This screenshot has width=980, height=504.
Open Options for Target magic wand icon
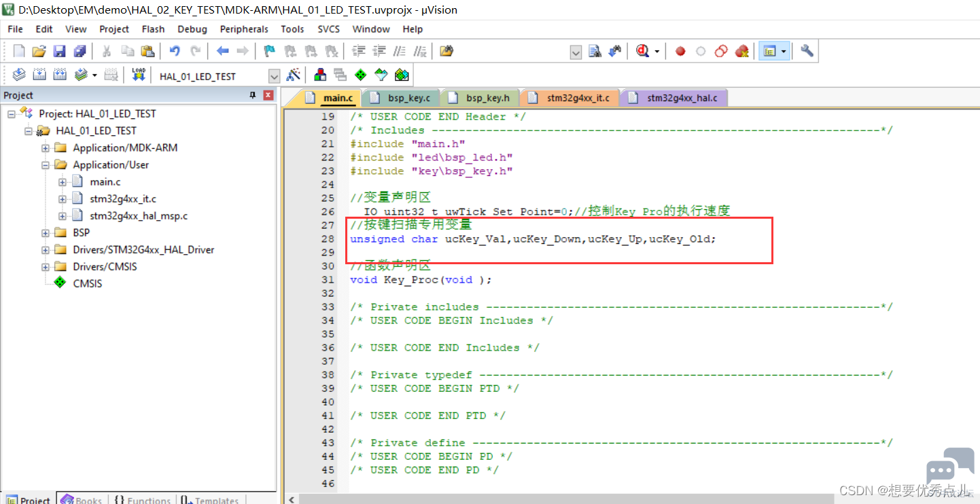click(294, 75)
